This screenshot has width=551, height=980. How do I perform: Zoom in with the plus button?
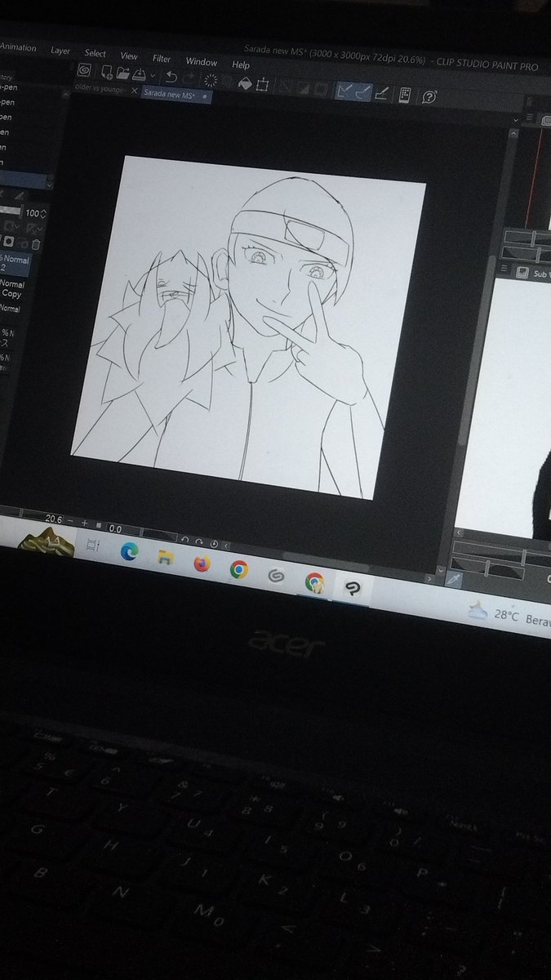(84, 523)
